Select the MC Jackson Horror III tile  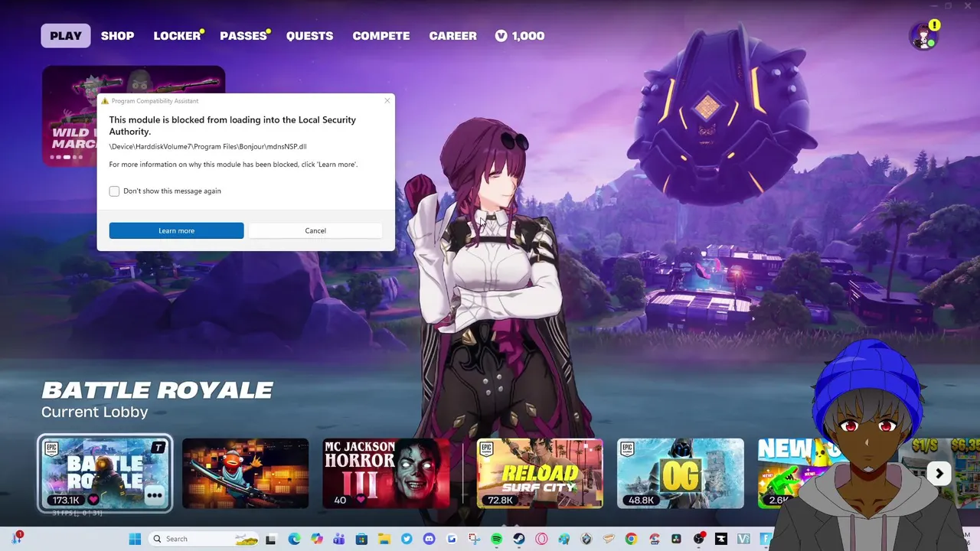(x=386, y=473)
